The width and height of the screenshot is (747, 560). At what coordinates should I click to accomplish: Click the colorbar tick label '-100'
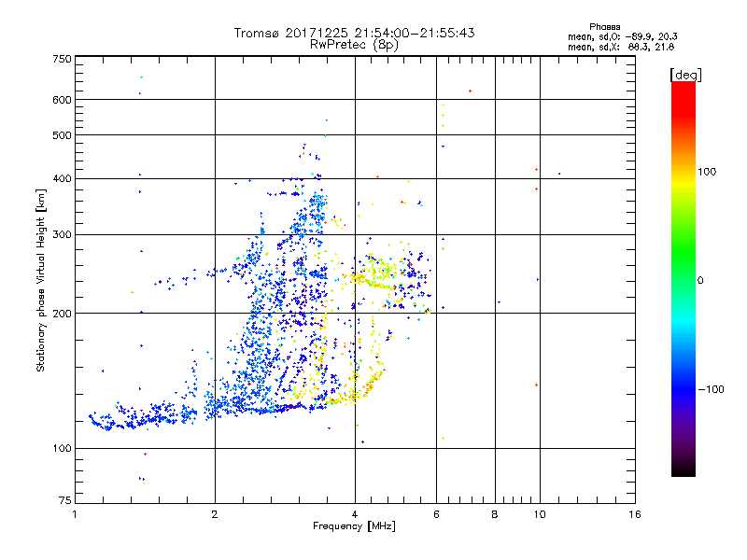coord(711,389)
